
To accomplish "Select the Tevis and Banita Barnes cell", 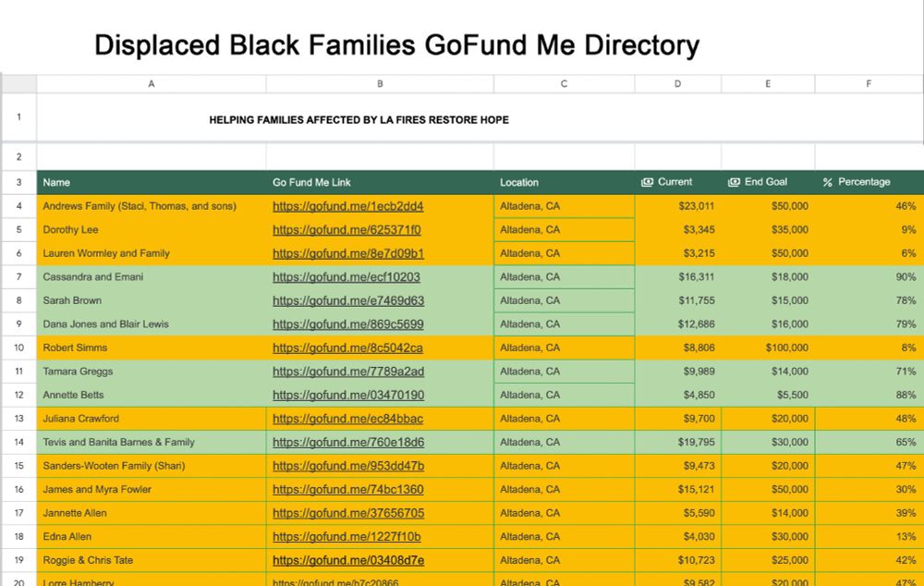I will [152, 442].
